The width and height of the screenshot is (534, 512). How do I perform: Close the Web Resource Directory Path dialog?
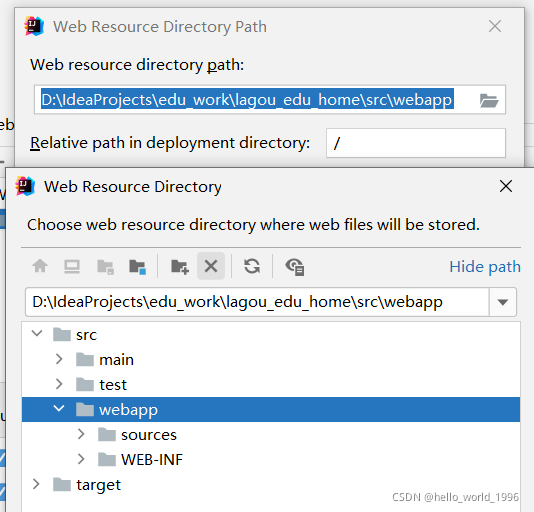tap(495, 26)
